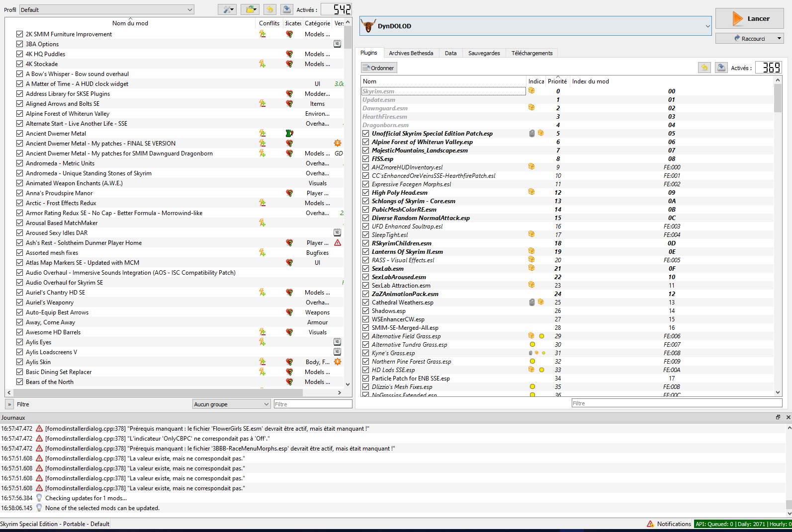This screenshot has height=532, width=792.
Task: Click the heart icon on 4K HQ Puddles row
Action: [289, 54]
